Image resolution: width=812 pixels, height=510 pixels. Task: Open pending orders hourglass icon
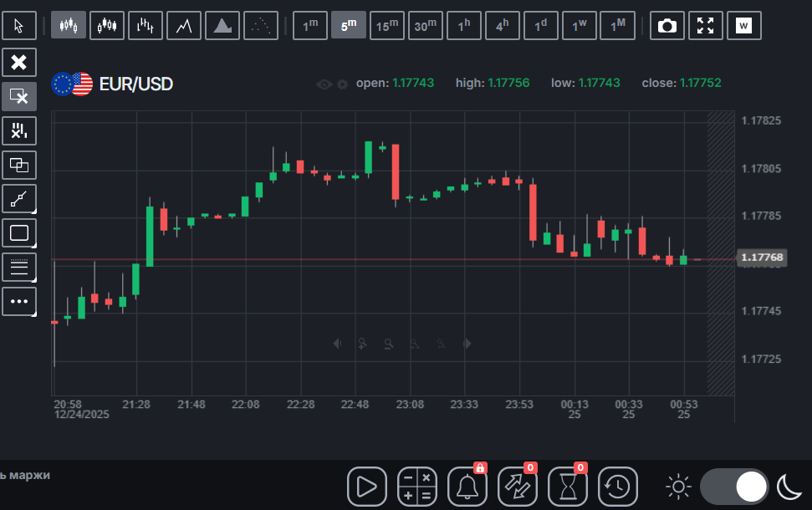tap(568, 487)
